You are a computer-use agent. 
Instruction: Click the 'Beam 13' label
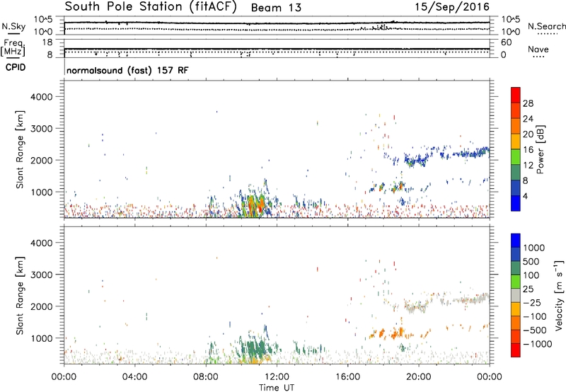pos(276,8)
